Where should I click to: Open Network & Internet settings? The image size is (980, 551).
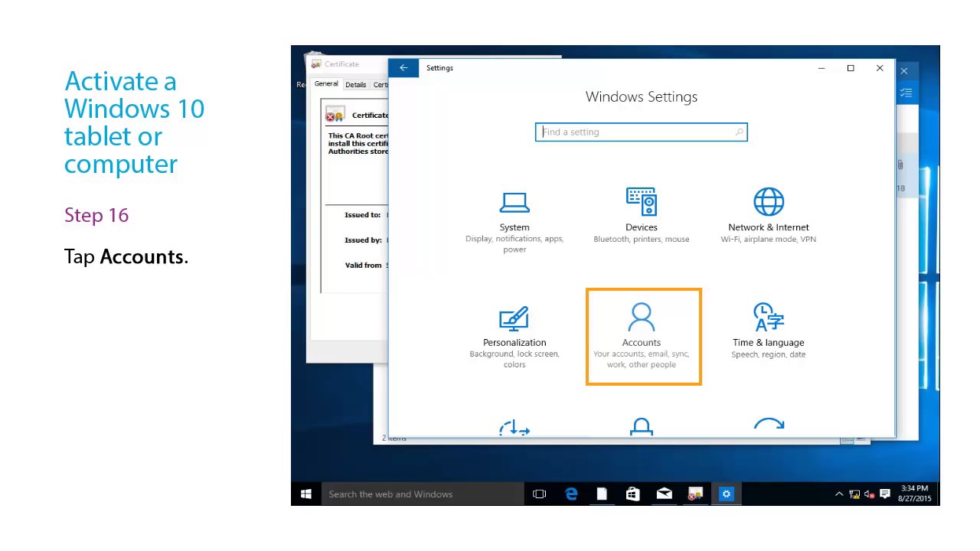769,216
